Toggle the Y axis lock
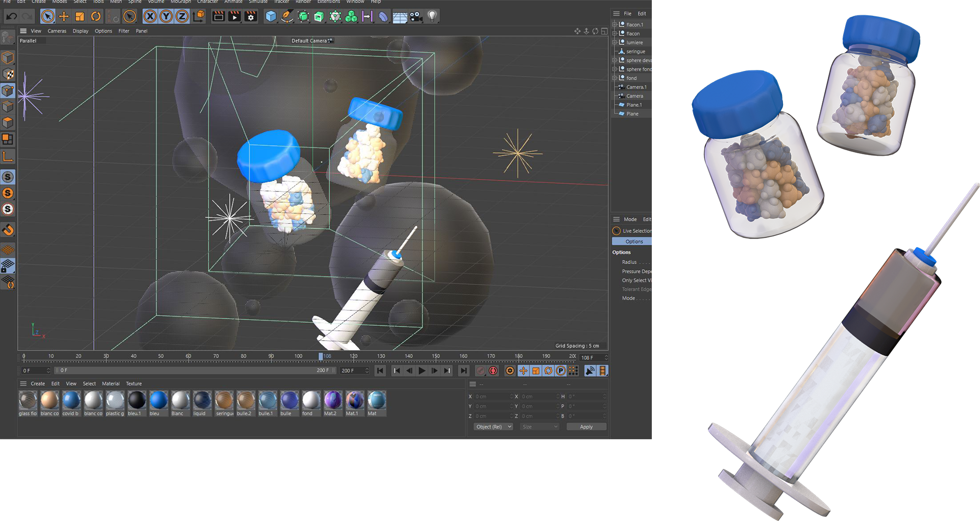 [x=166, y=16]
